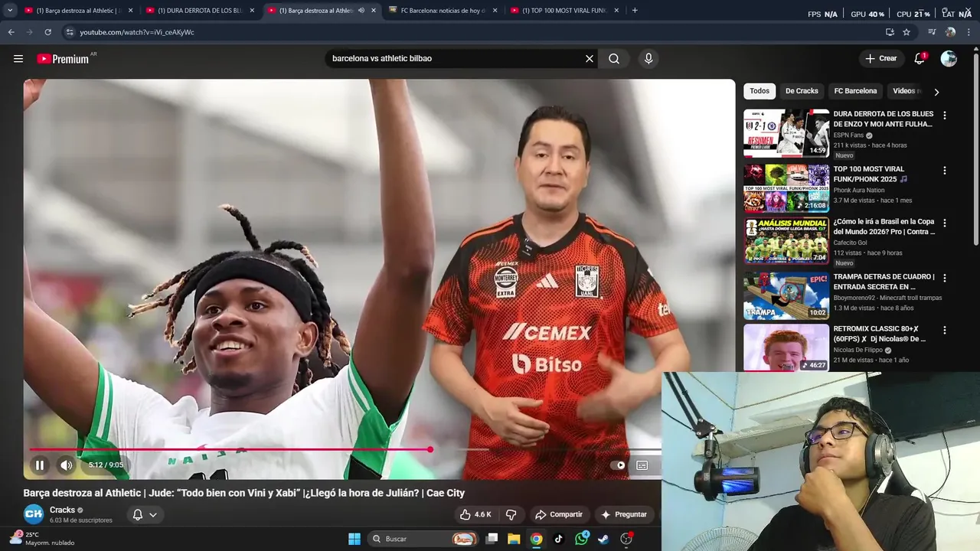
Task: Install or cast icon in address bar
Action: coord(890,32)
